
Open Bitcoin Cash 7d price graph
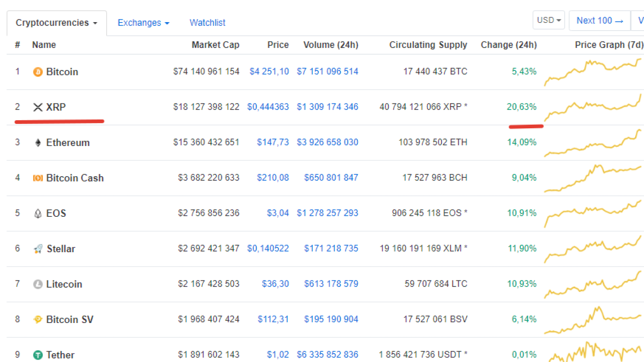(592, 178)
